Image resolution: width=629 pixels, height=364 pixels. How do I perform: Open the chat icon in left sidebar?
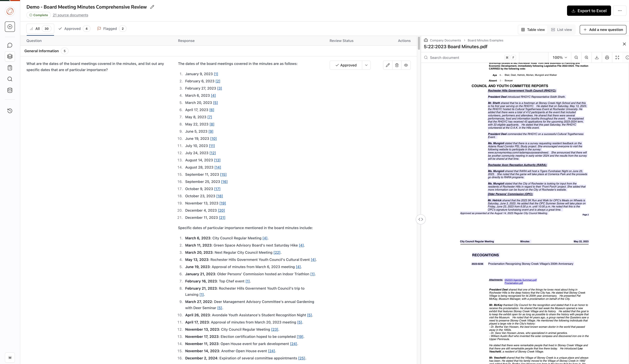click(x=10, y=45)
